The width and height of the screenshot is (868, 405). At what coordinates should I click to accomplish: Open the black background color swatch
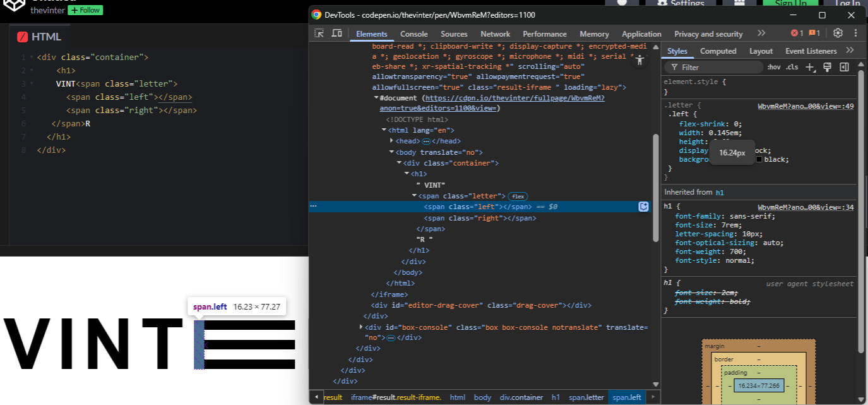click(759, 160)
